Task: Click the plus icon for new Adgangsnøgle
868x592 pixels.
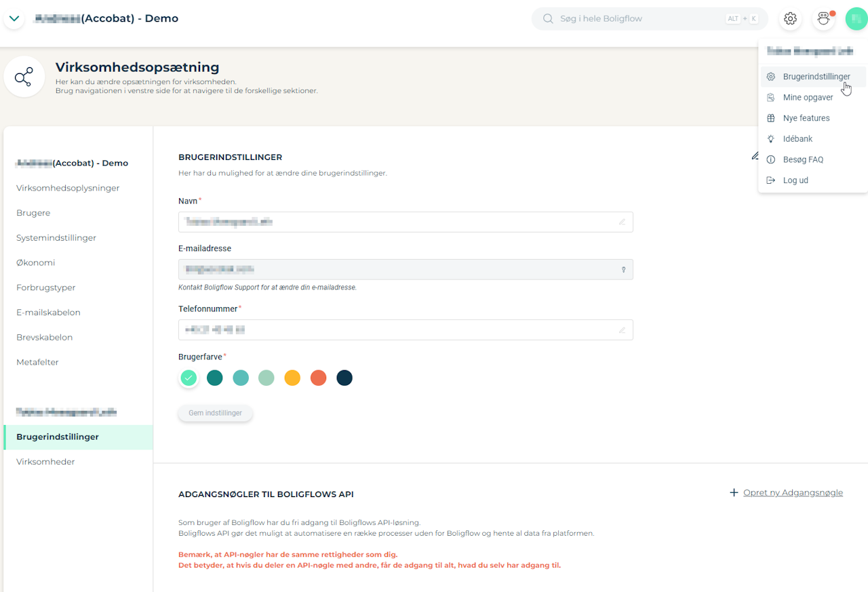Action: click(734, 492)
